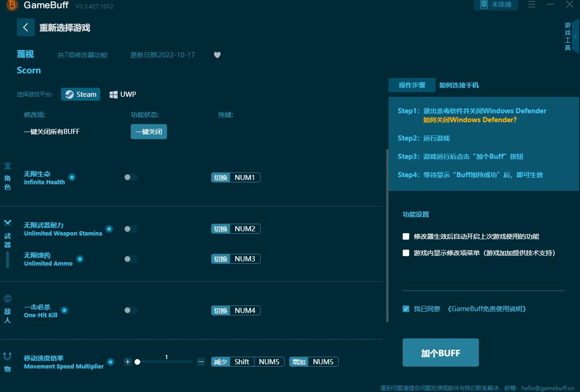Click the GameBuff logo icon
580x392 pixels.
(12, 5)
